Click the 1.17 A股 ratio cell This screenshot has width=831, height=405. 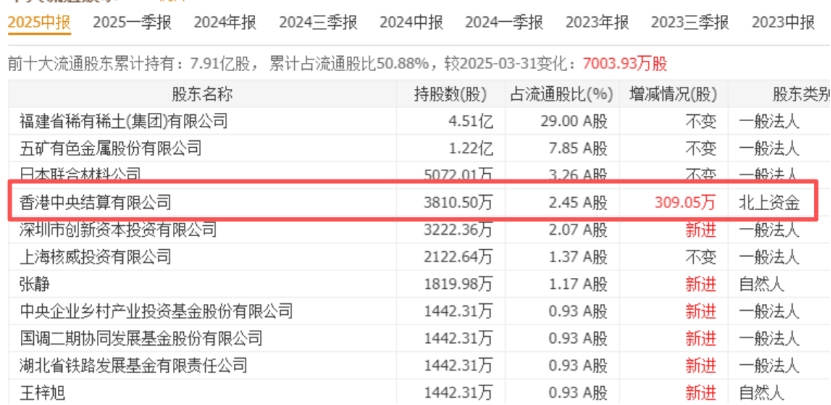coord(578,284)
